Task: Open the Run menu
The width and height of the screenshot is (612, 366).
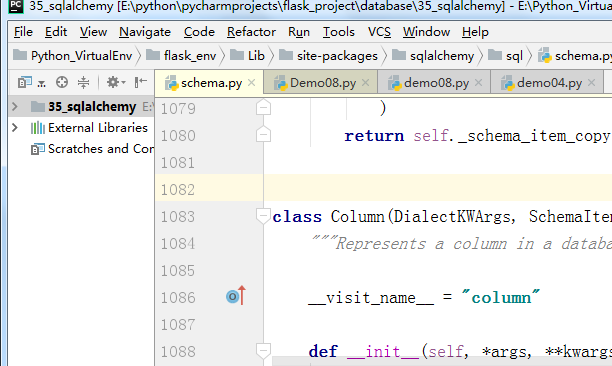Action: pyautogui.click(x=299, y=32)
